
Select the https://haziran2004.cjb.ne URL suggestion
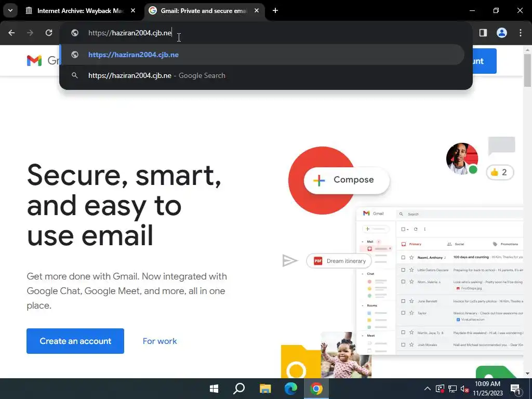pos(262,55)
